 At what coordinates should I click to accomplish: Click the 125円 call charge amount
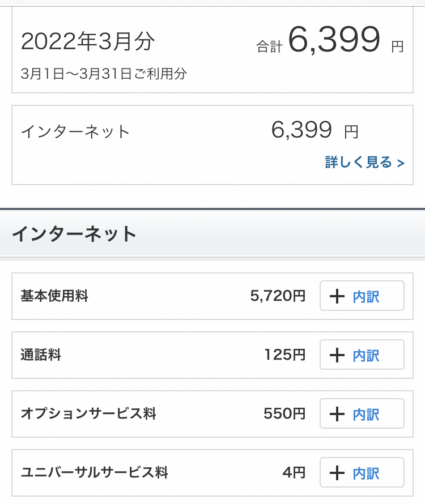(x=284, y=355)
